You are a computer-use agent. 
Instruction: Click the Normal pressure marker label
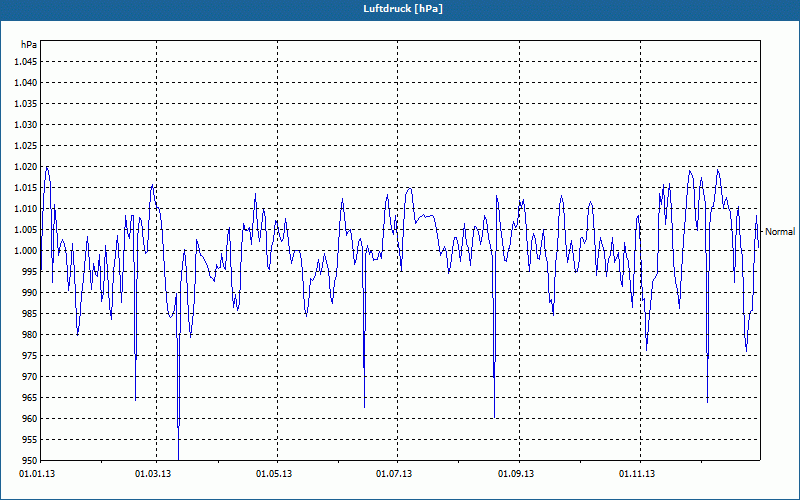point(780,232)
